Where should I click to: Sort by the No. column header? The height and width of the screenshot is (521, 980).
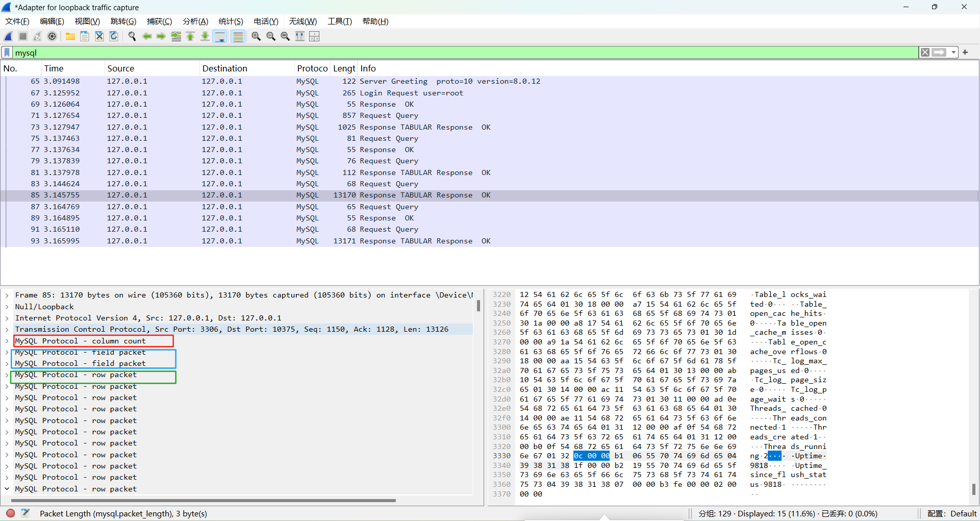(x=21, y=68)
